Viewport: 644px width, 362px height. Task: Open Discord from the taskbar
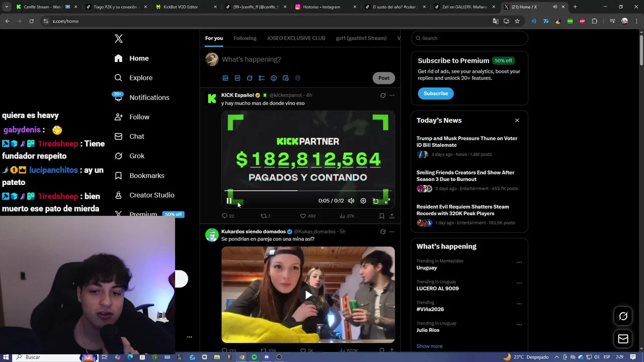click(x=267, y=357)
